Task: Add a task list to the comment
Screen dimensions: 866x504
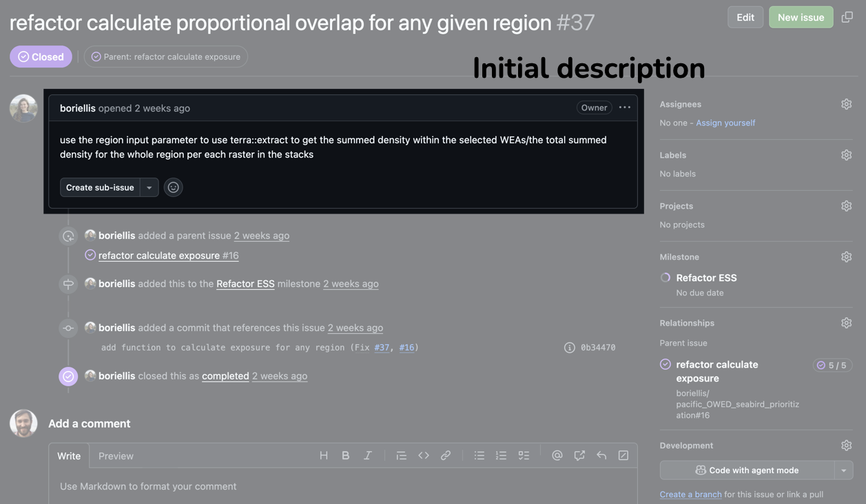Action: (x=524, y=456)
